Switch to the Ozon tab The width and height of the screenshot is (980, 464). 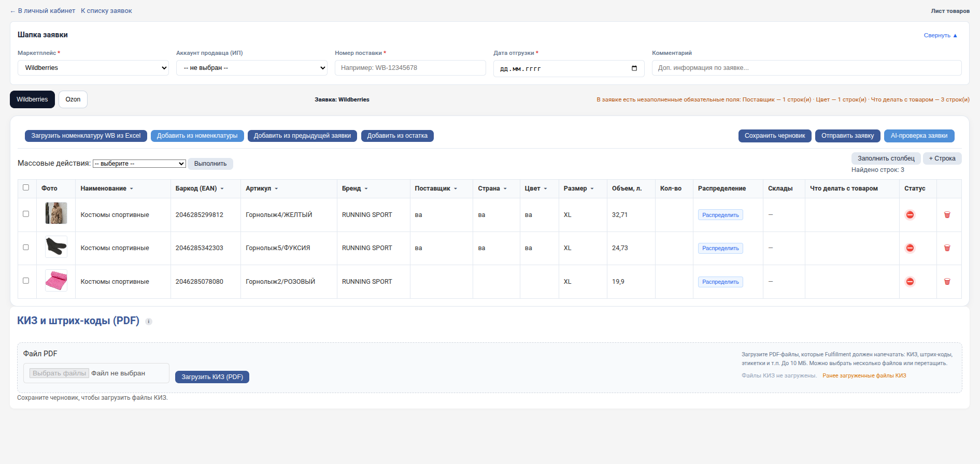[73, 99]
